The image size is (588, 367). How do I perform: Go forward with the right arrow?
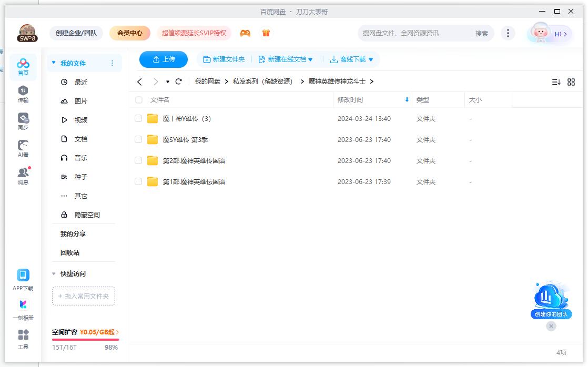pos(156,81)
